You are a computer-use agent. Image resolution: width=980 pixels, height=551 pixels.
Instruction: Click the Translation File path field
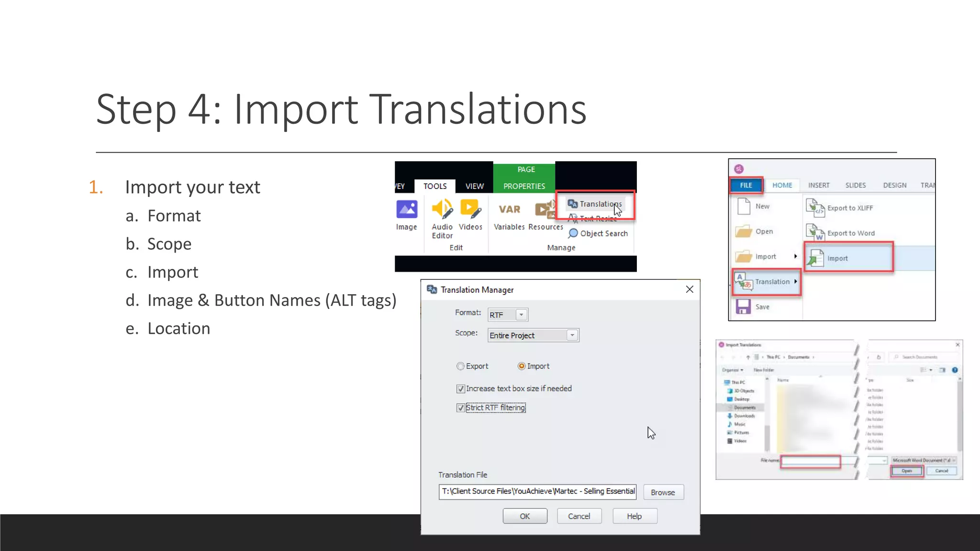537,492
